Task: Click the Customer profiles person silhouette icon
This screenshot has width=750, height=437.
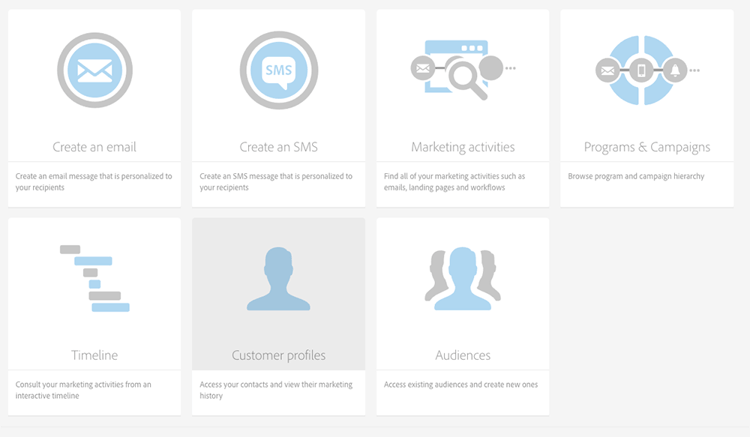Action: (x=278, y=280)
